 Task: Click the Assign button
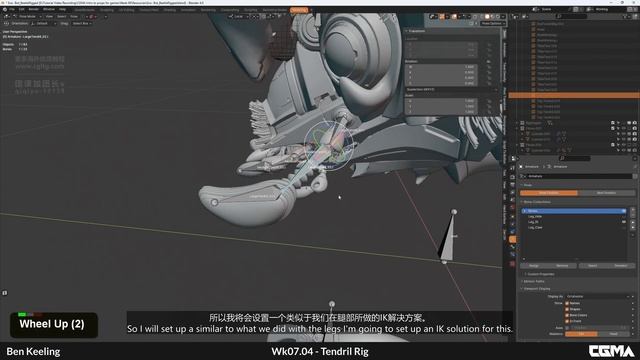tap(534, 266)
